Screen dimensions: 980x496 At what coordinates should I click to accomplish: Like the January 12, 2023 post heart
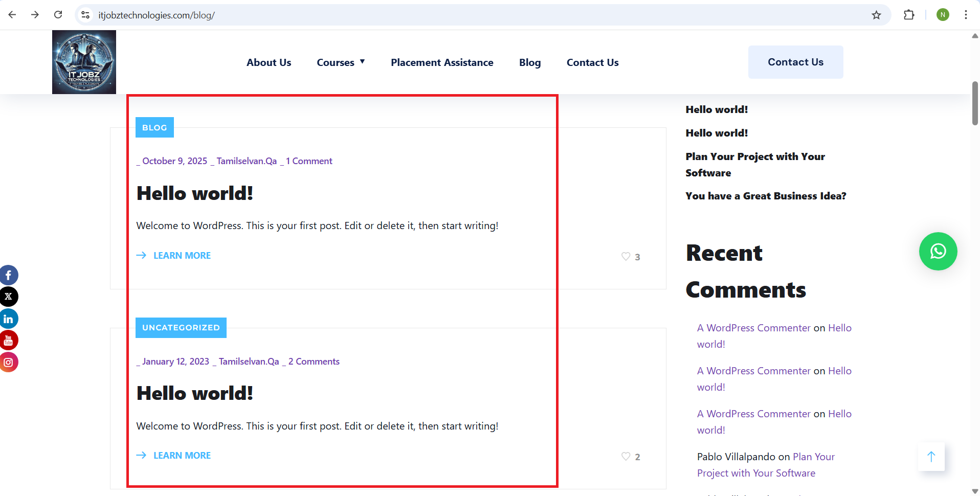626,456
